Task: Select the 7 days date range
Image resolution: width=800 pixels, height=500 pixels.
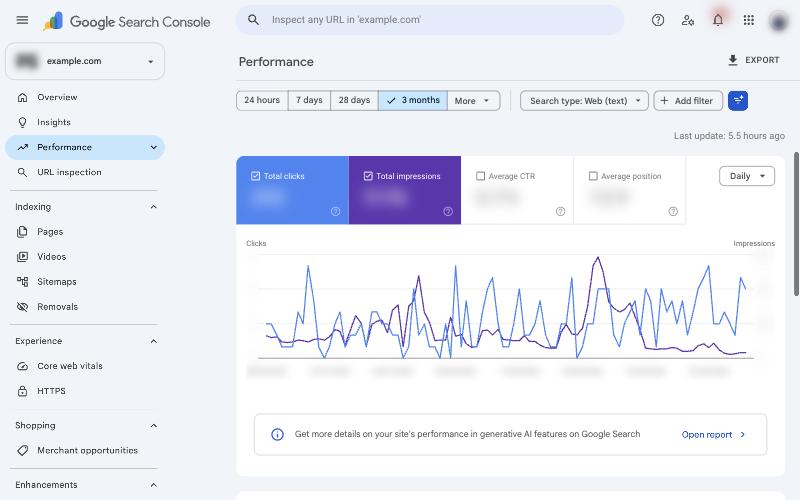Action: pyautogui.click(x=309, y=101)
